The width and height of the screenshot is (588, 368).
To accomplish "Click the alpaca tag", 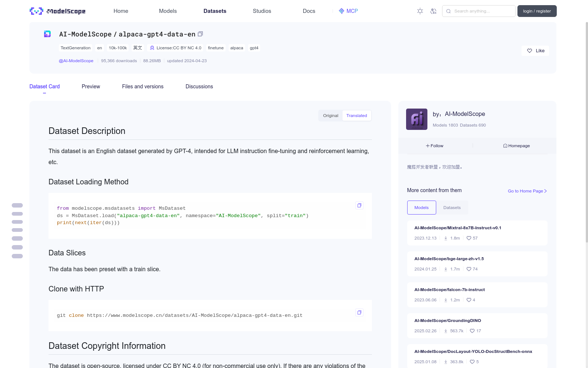I will (237, 48).
